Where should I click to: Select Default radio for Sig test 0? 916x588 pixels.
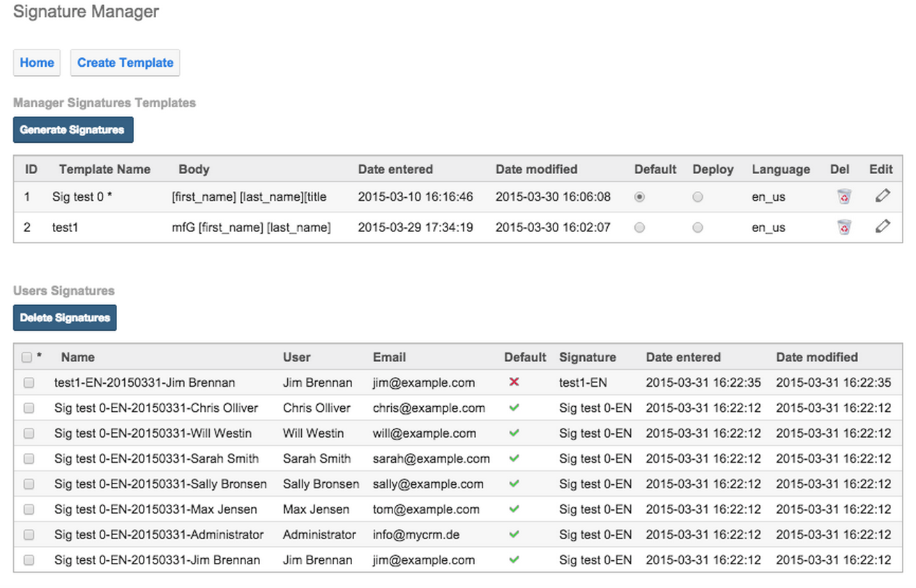[639, 197]
